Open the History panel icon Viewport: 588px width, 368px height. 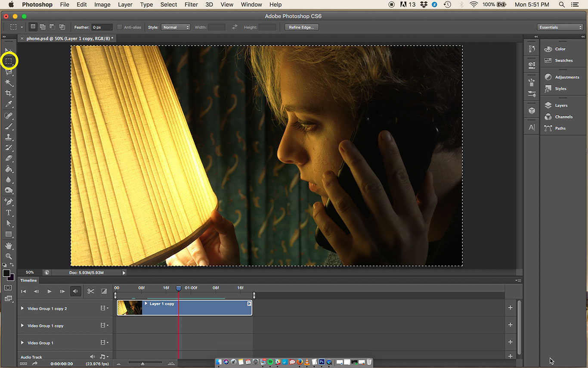(x=532, y=49)
